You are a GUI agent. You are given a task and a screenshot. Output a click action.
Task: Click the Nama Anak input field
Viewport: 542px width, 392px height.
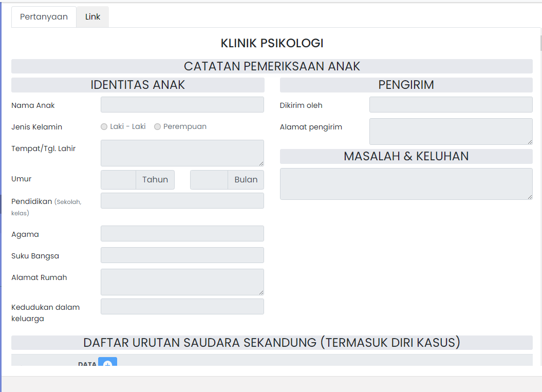pyautogui.click(x=182, y=104)
